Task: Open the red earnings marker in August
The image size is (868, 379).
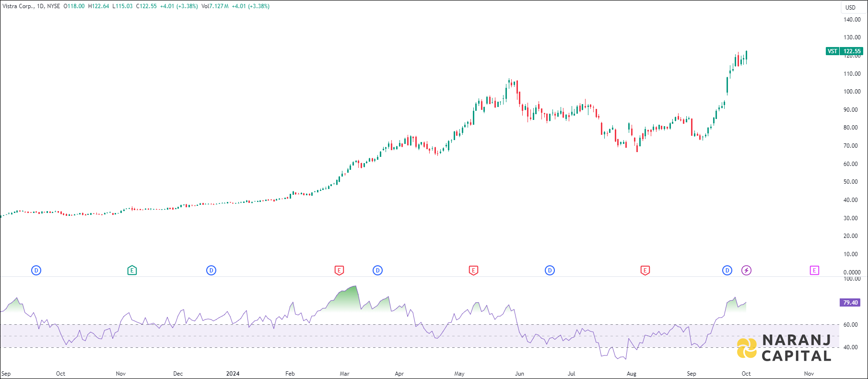Action: coord(645,271)
